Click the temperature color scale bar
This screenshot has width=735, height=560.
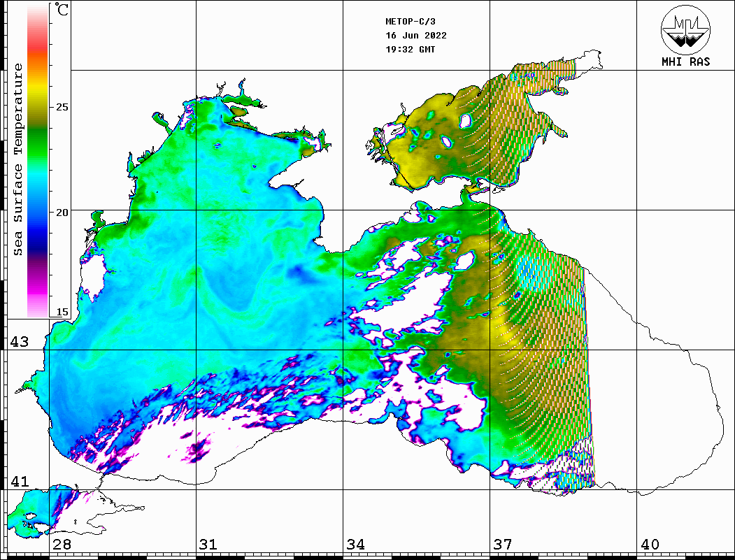pyautogui.click(x=38, y=161)
